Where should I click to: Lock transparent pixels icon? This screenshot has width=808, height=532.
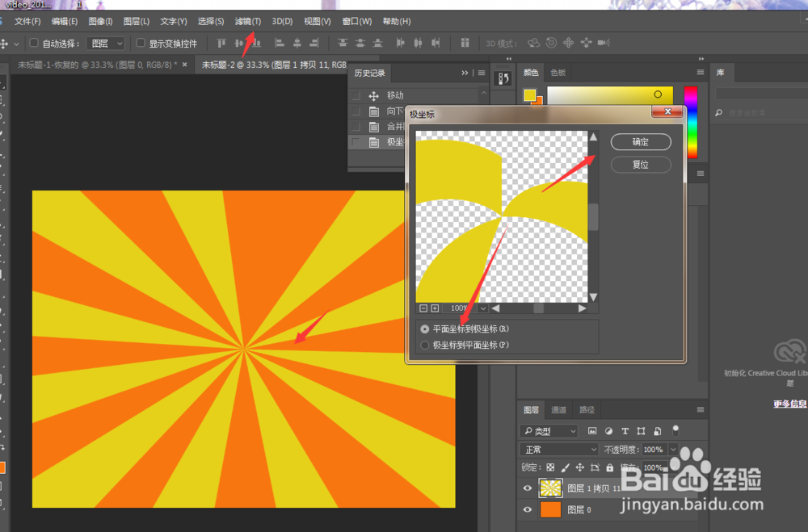pyautogui.click(x=550, y=467)
